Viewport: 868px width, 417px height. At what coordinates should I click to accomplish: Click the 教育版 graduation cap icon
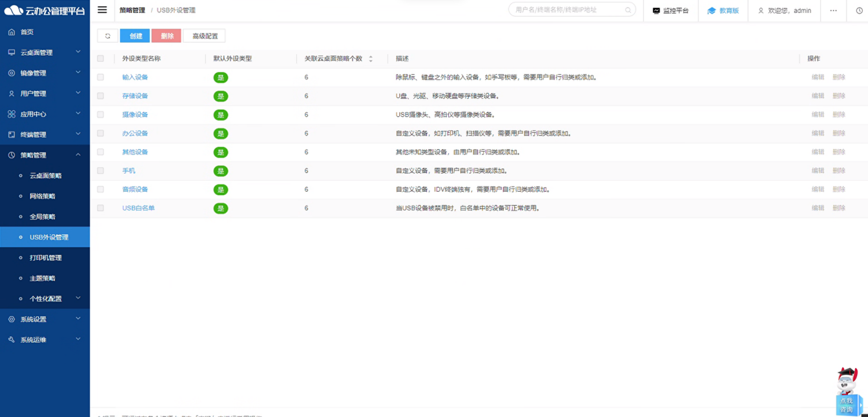tap(712, 11)
